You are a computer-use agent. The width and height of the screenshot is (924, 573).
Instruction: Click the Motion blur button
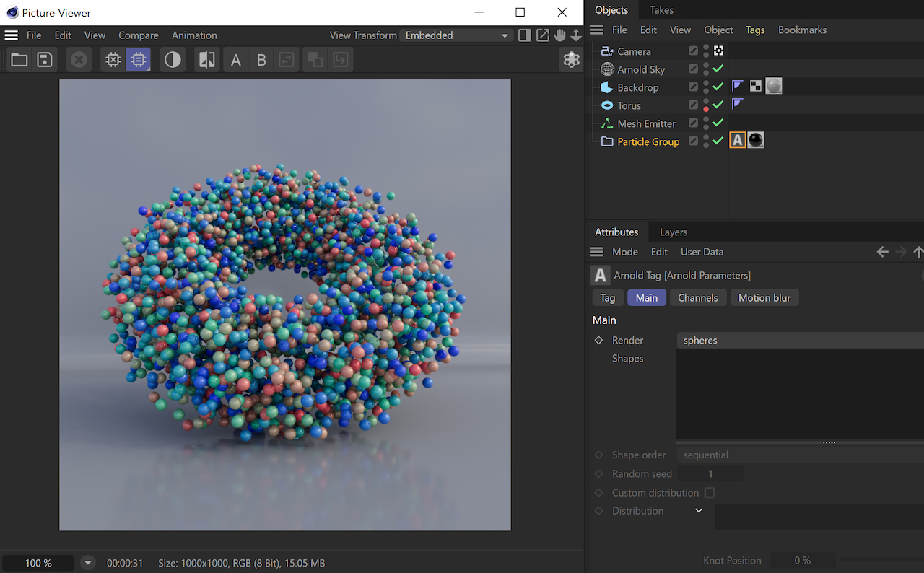click(764, 298)
